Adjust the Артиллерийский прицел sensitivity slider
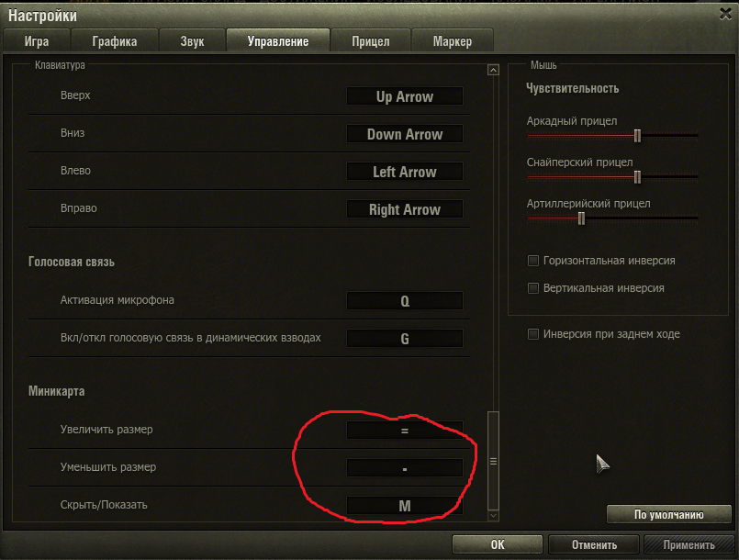This screenshot has width=739, height=560. click(581, 218)
